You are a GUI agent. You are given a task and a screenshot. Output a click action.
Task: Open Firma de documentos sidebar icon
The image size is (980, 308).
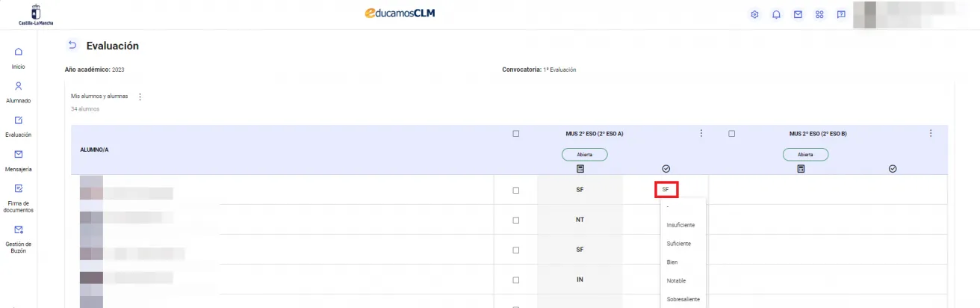click(x=19, y=188)
